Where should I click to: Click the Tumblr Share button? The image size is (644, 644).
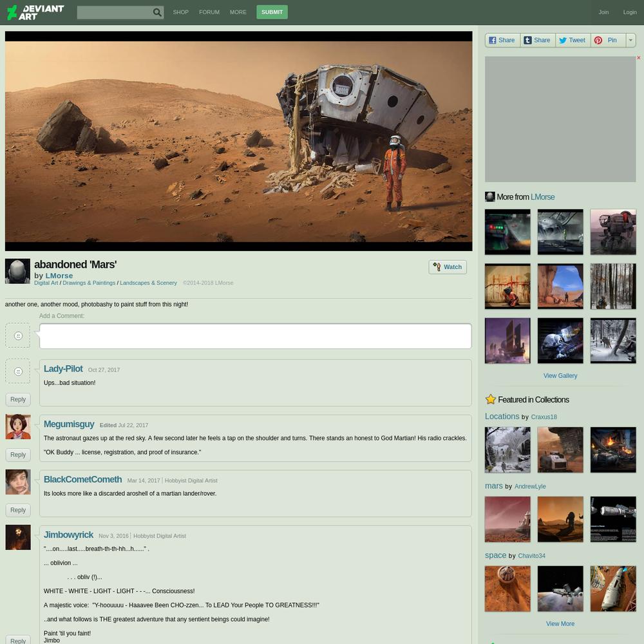(538, 40)
